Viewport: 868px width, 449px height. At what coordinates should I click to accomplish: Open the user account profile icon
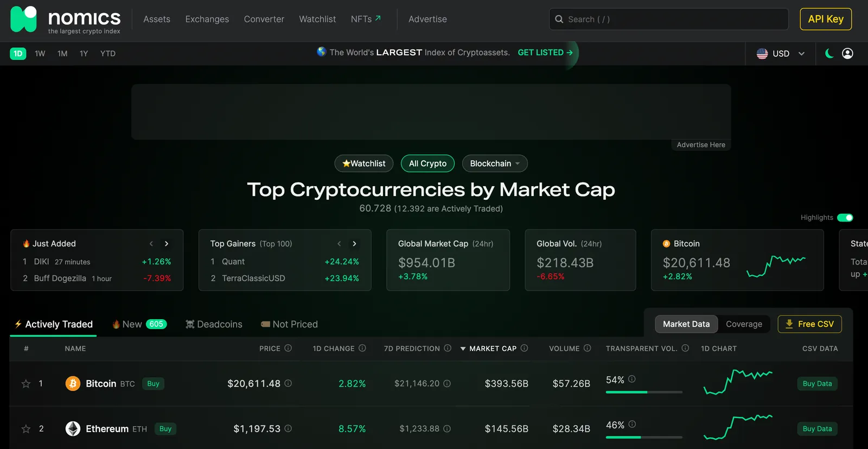(847, 53)
